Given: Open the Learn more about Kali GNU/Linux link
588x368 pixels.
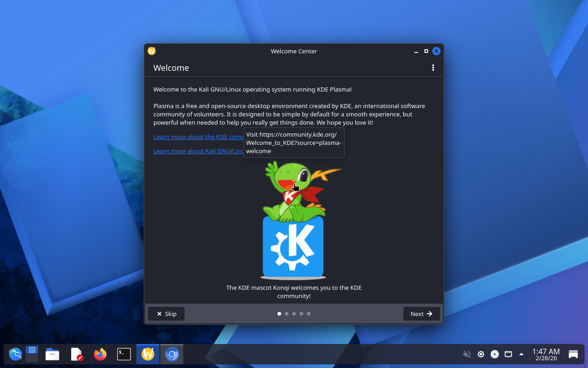Looking at the screenshot, I should point(198,151).
